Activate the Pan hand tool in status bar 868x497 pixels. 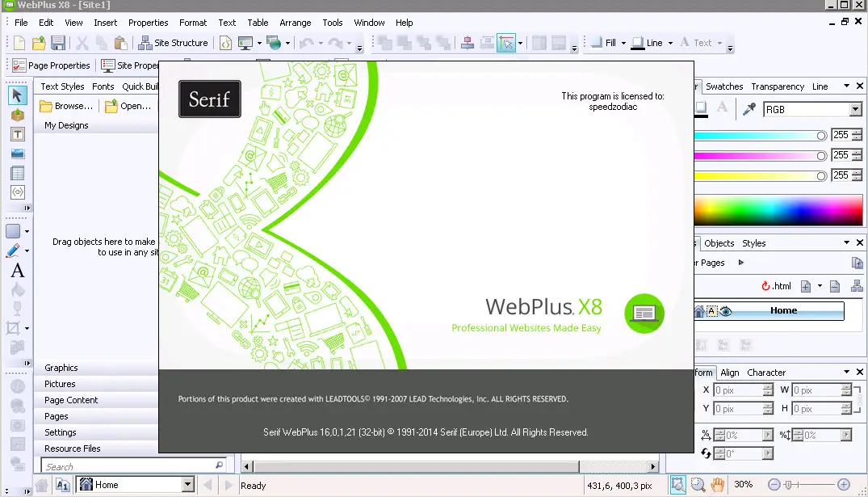(x=715, y=485)
